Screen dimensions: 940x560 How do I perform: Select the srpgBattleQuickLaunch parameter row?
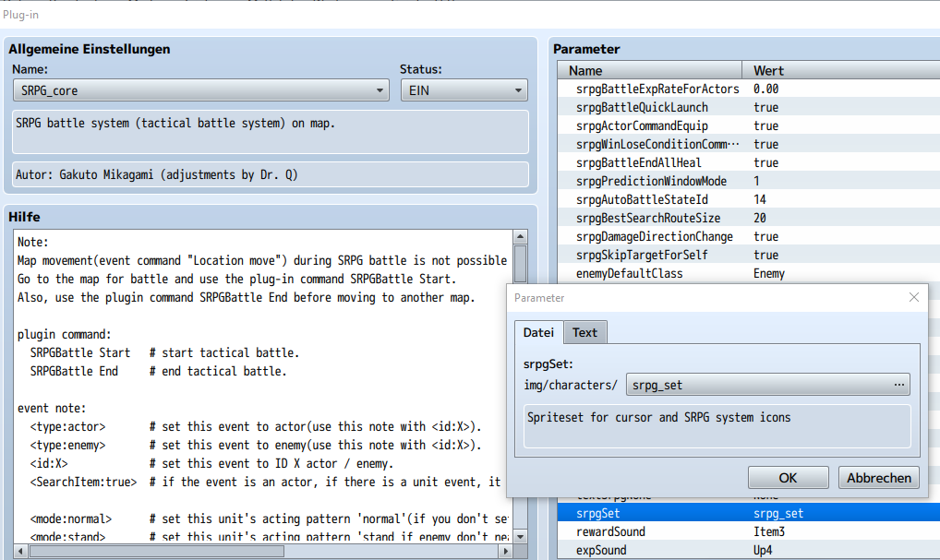(x=749, y=107)
